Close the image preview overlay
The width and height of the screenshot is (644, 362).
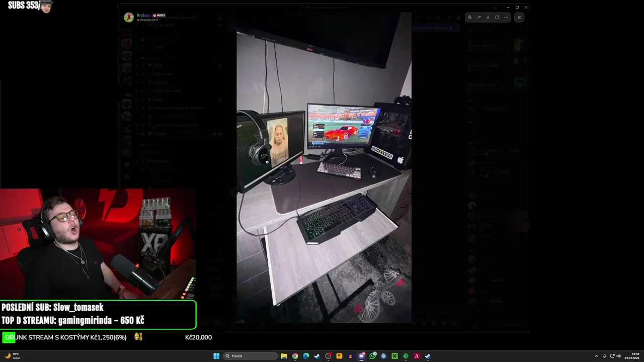[519, 17]
